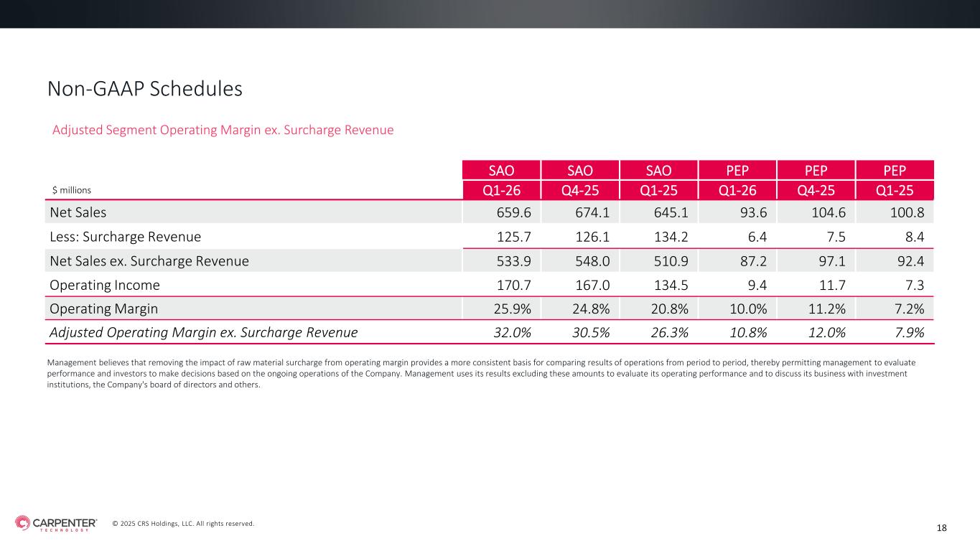
Task: Click the Operating Income row label
Action: point(105,285)
